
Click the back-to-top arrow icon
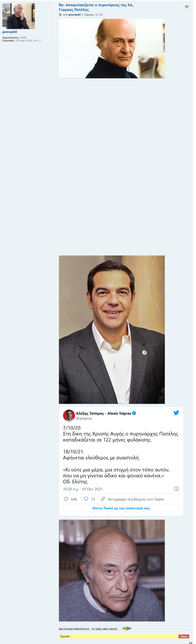(191, 643)
